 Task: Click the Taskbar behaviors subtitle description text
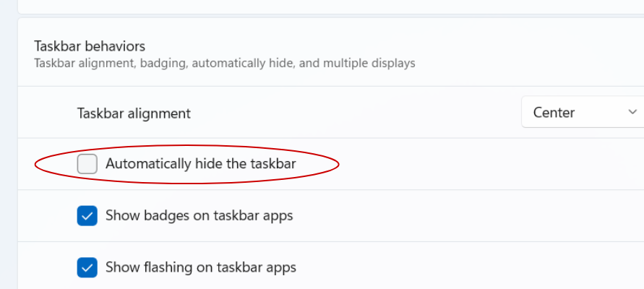click(224, 64)
